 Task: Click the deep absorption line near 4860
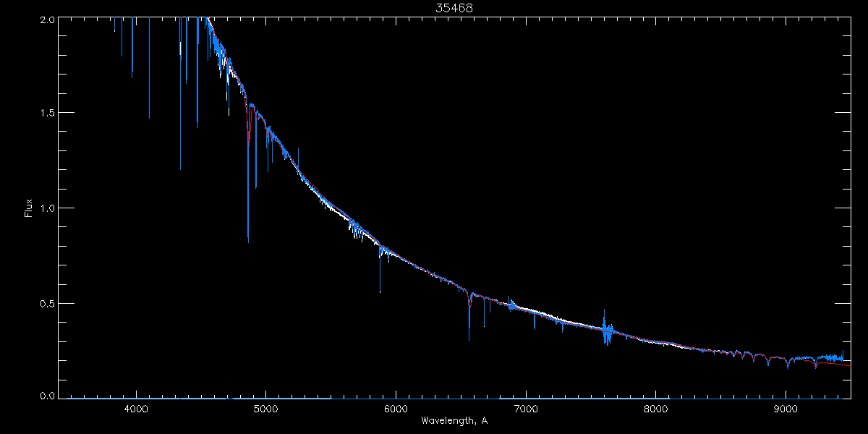(248, 174)
